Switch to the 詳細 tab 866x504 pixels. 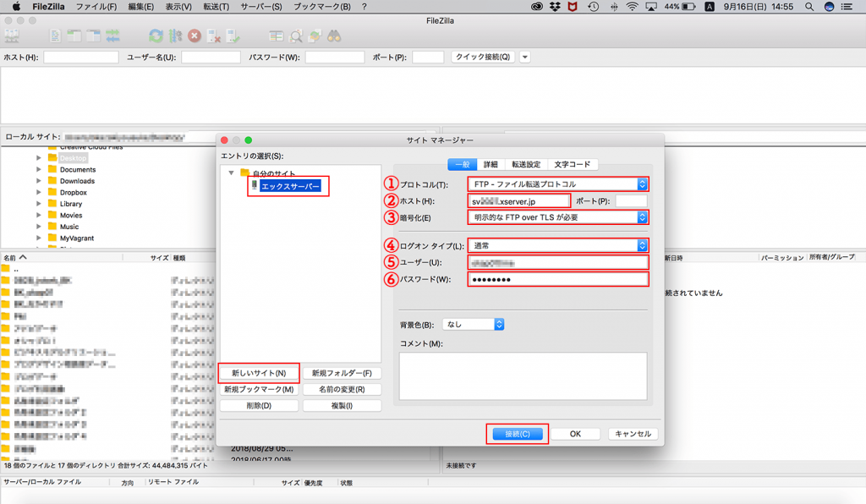click(x=491, y=164)
